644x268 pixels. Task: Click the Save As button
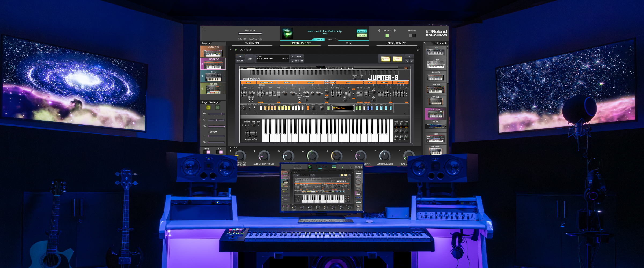[362, 35]
